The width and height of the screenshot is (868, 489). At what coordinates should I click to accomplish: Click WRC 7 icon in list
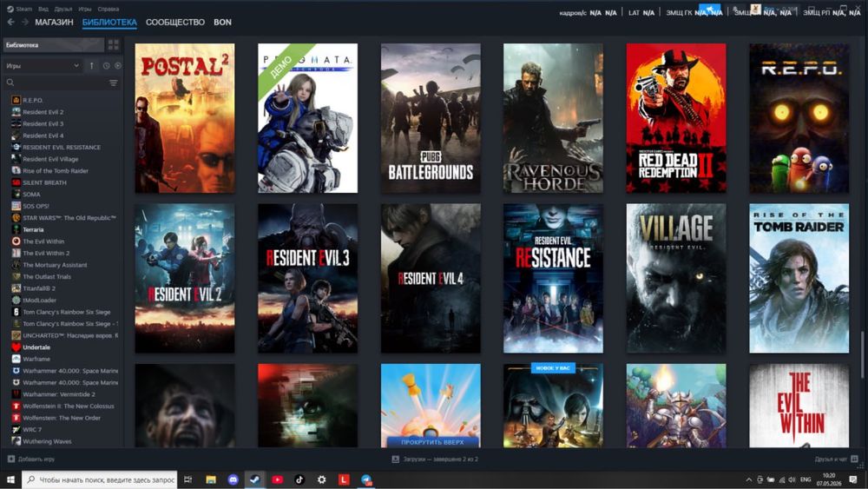coord(16,430)
